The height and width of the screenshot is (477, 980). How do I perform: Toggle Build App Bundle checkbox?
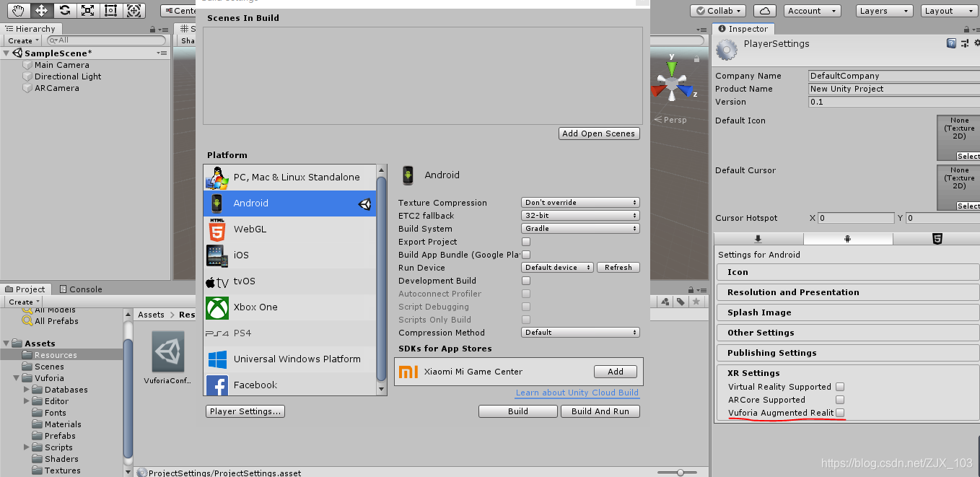coord(526,255)
